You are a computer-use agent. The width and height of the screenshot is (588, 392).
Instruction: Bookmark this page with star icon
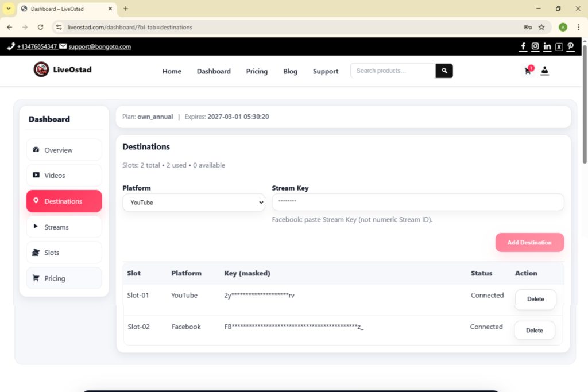pos(541,27)
